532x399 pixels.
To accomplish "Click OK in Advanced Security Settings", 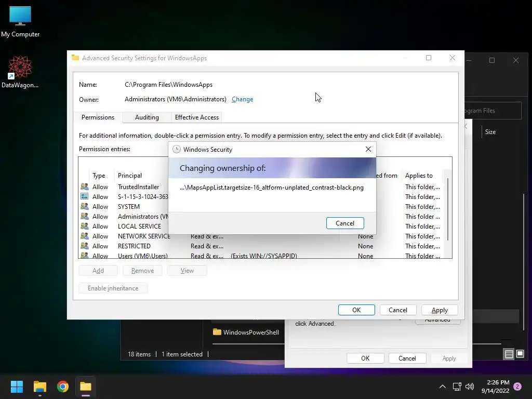I will point(356,310).
